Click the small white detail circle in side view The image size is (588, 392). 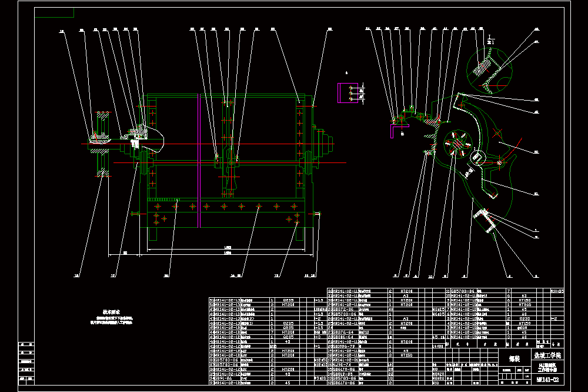tap(478, 158)
